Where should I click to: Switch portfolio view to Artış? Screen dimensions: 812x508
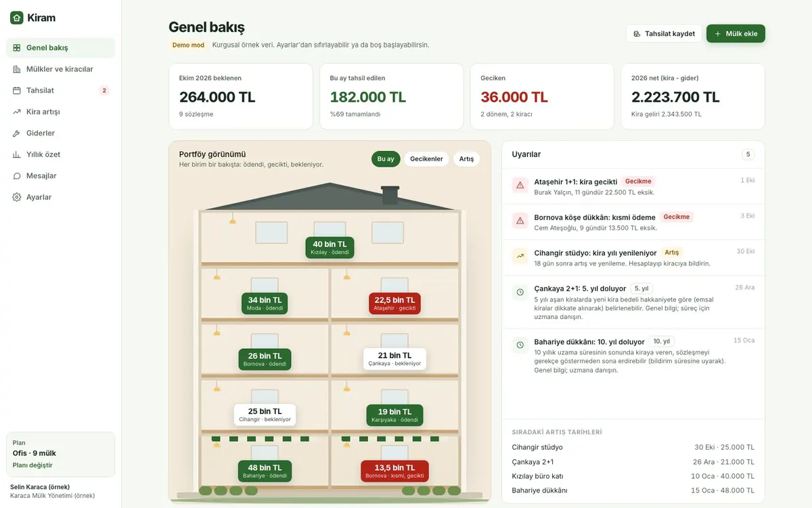tap(466, 159)
